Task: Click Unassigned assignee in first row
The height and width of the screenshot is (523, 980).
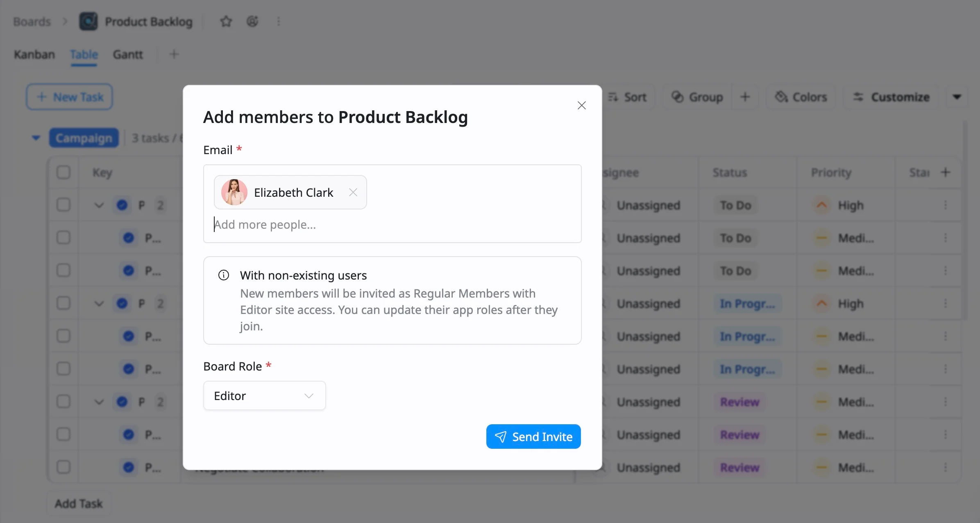Action: [648, 205]
